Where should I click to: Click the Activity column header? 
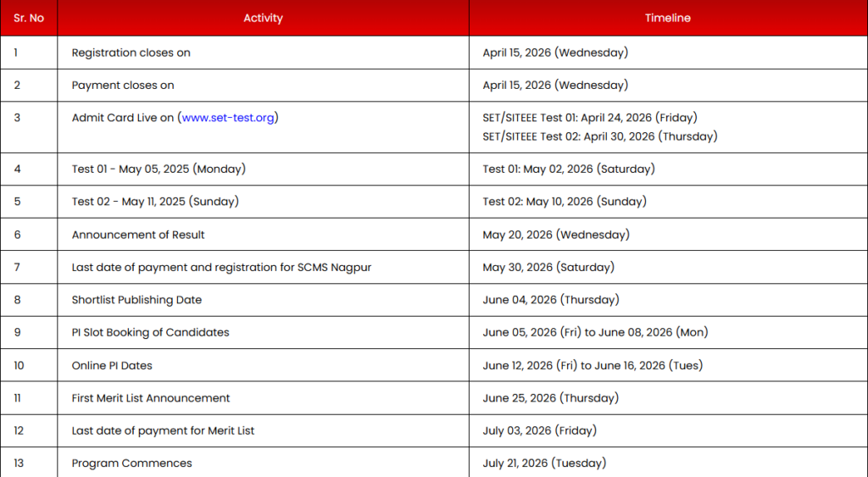tap(263, 18)
